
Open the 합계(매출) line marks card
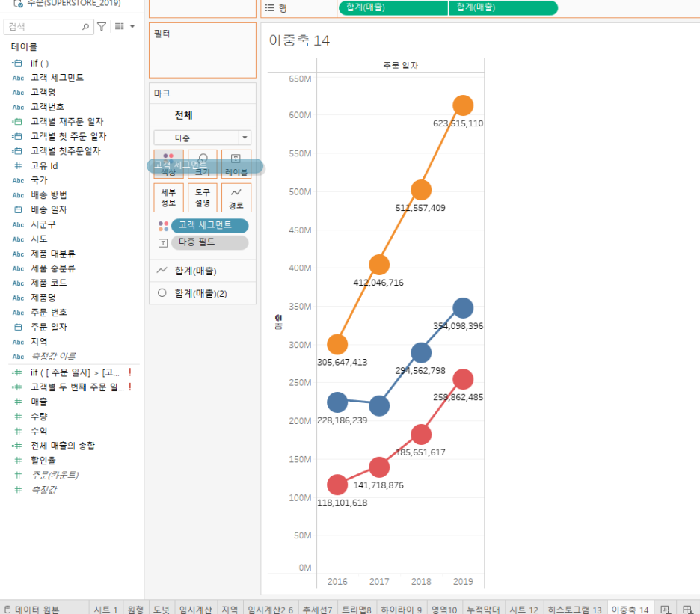202,271
